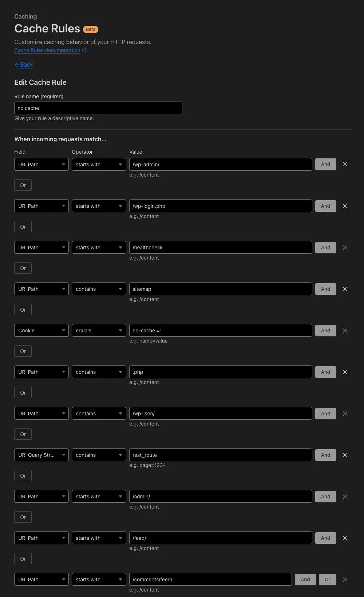Click And button next to .php value

[325, 372]
